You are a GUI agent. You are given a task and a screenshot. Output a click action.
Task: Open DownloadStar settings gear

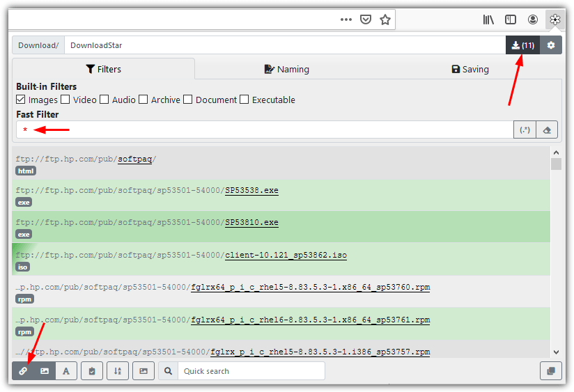point(551,45)
